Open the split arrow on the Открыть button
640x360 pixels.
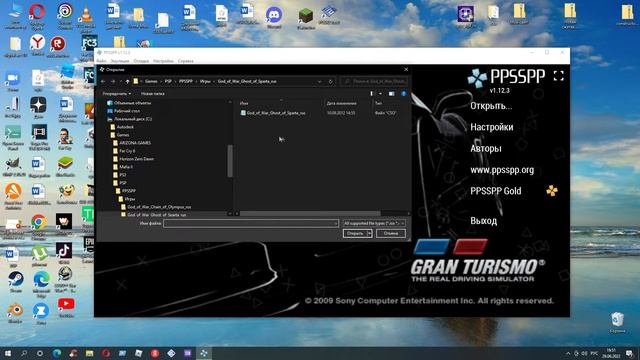[370, 233]
